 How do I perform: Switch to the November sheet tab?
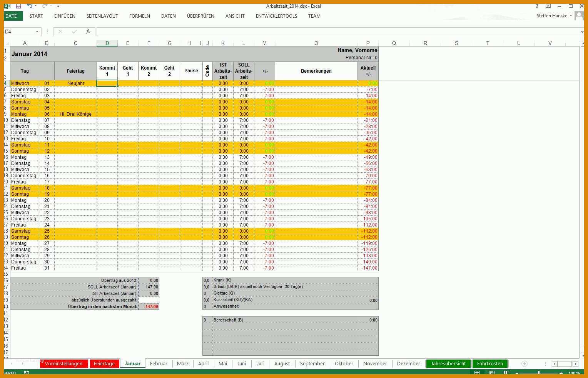pos(375,364)
